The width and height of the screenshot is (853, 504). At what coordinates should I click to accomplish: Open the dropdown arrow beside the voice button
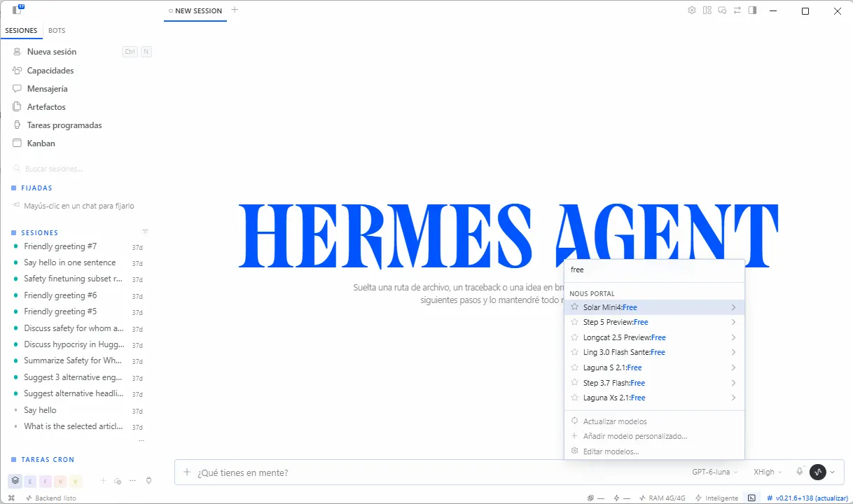click(832, 472)
